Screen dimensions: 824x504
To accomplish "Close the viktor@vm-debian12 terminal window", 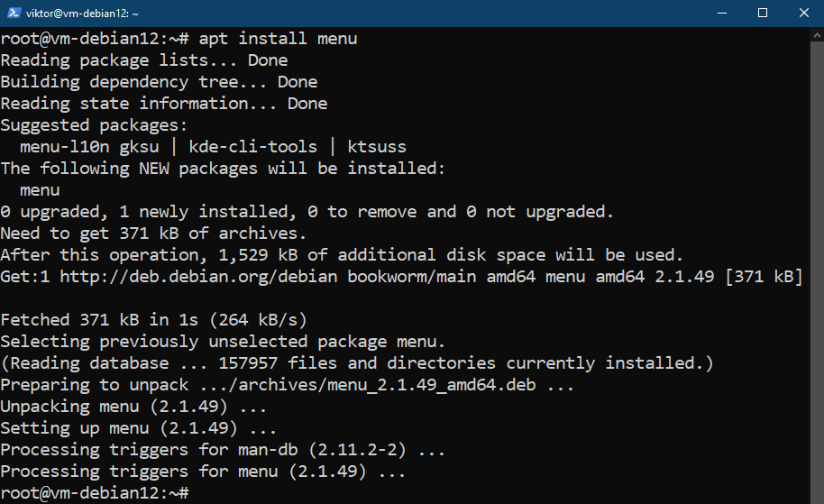I will point(803,14).
